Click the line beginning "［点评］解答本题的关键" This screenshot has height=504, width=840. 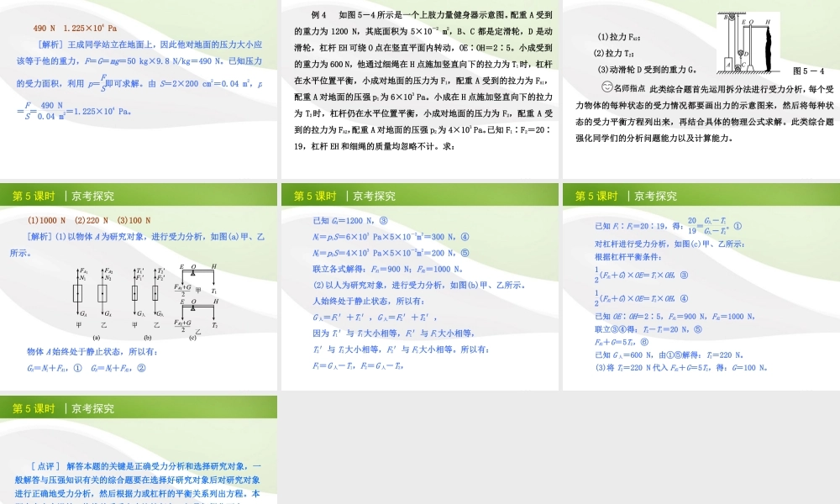[x=145, y=466]
